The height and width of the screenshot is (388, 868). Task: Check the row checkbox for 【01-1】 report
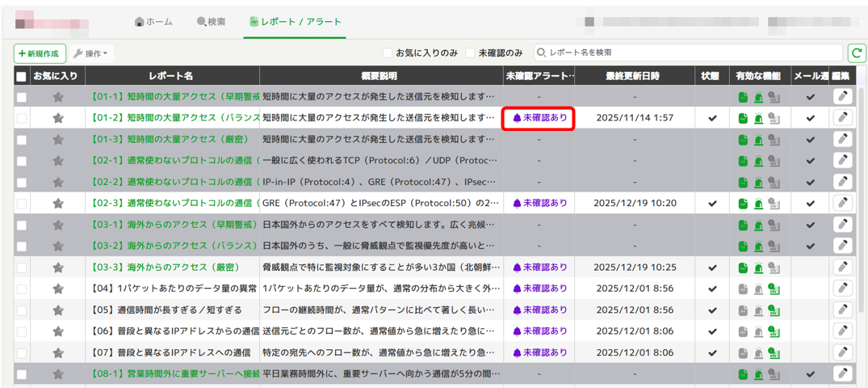pyautogui.click(x=21, y=97)
